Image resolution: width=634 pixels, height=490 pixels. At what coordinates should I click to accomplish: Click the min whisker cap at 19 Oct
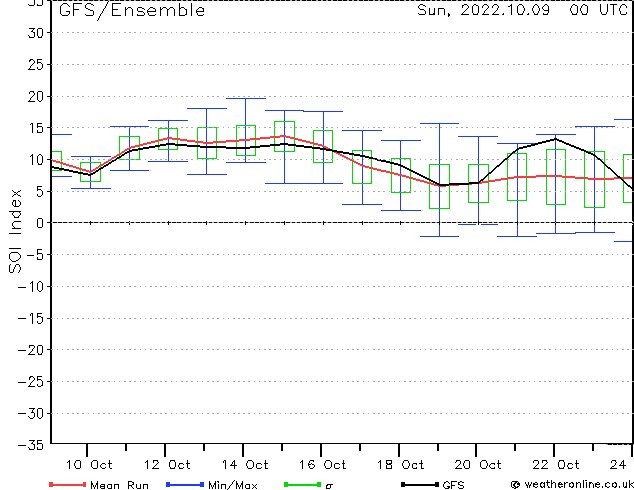tap(440, 236)
